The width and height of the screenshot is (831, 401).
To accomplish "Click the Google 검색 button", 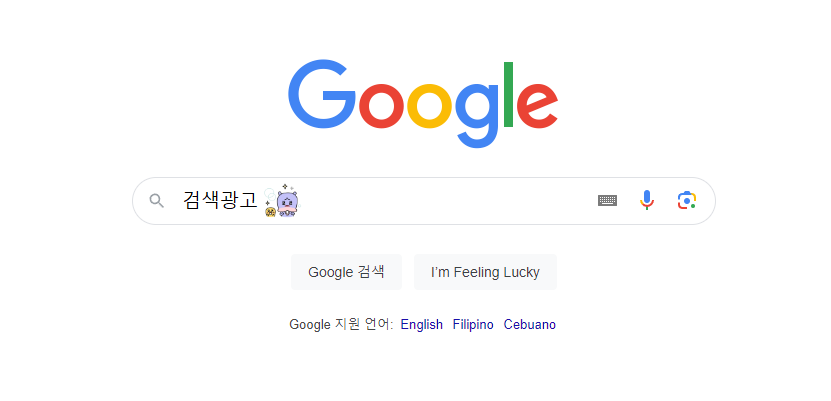I will click(x=347, y=272).
